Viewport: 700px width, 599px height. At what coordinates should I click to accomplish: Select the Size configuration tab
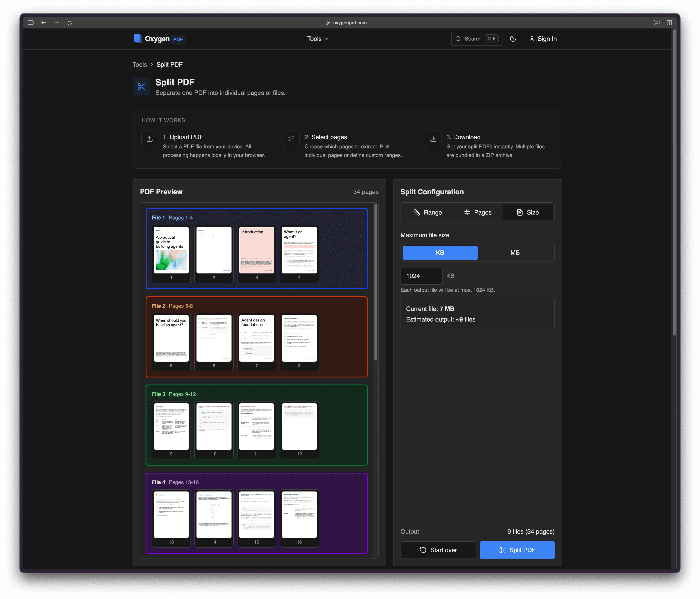pos(527,212)
